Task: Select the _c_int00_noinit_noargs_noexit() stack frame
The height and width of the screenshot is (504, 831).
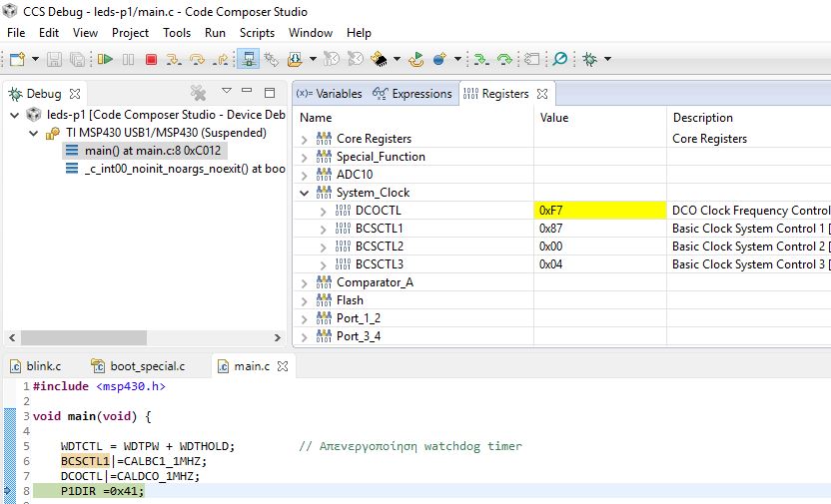Action: point(176,169)
